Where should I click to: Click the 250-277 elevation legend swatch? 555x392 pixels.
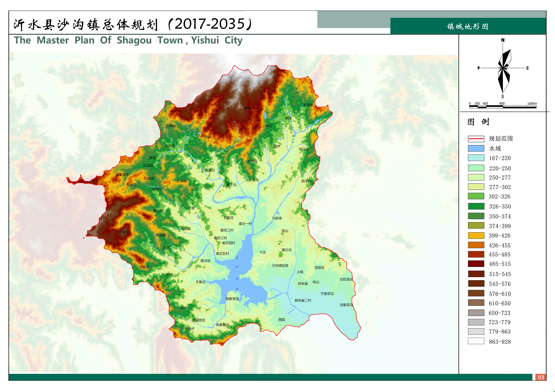(x=476, y=177)
